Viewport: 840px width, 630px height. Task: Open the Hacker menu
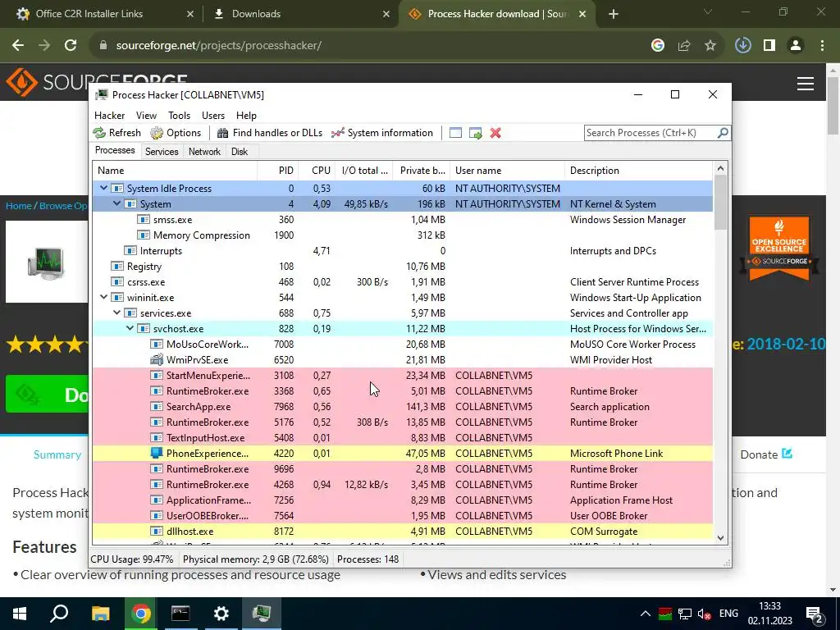coord(109,115)
